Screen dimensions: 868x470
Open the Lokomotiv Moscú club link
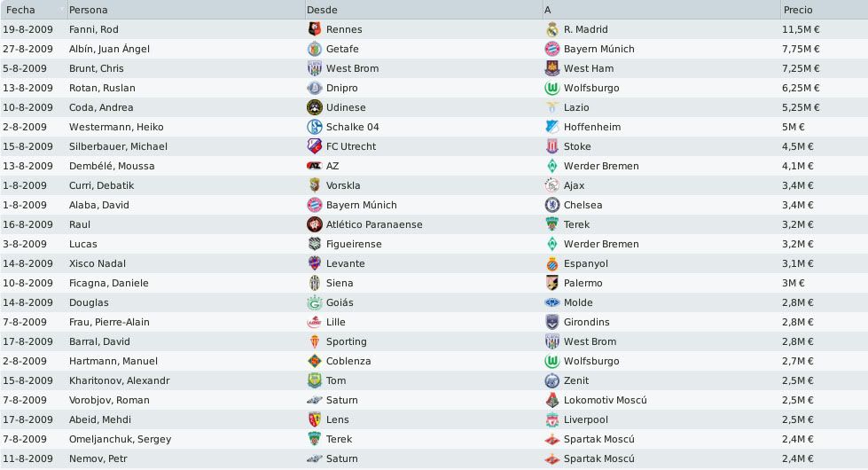[x=605, y=400]
